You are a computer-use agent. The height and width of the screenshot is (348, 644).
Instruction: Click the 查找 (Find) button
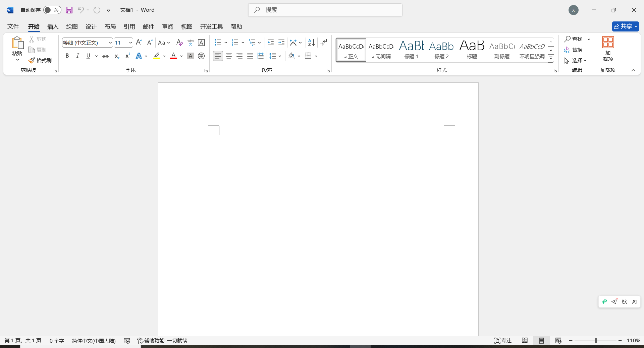tap(574, 39)
